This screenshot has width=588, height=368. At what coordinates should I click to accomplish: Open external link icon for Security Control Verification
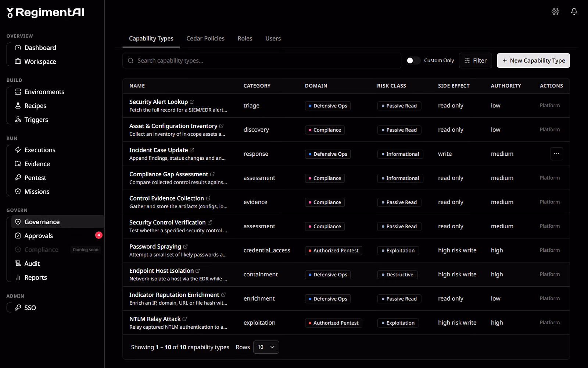210,222
